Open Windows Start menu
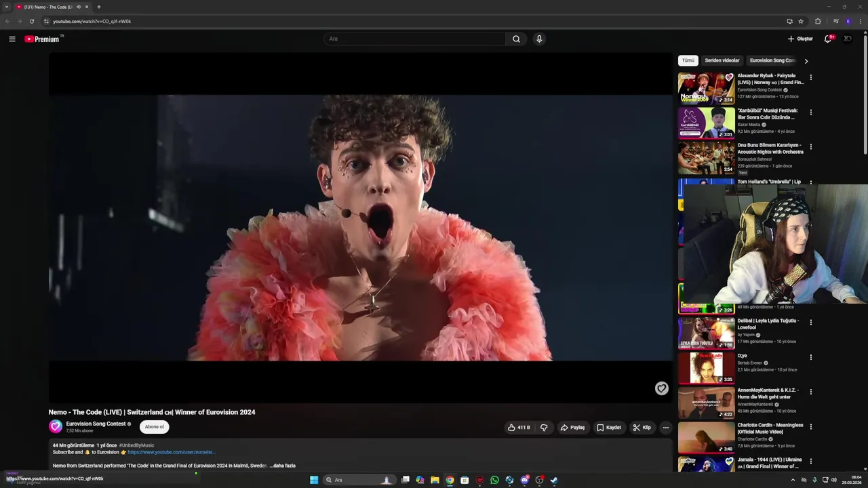868x488 pixels. 314,480
